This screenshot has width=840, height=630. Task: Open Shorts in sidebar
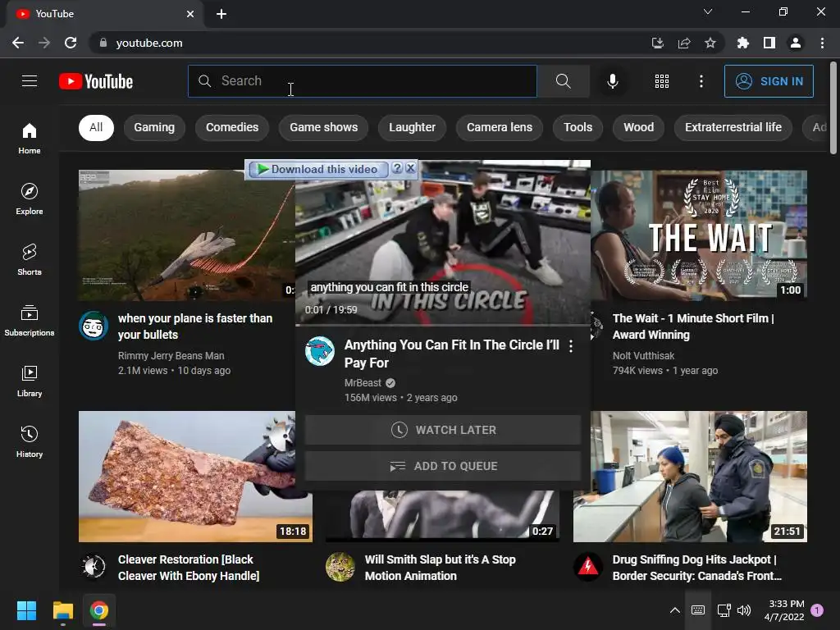[30, 260]
